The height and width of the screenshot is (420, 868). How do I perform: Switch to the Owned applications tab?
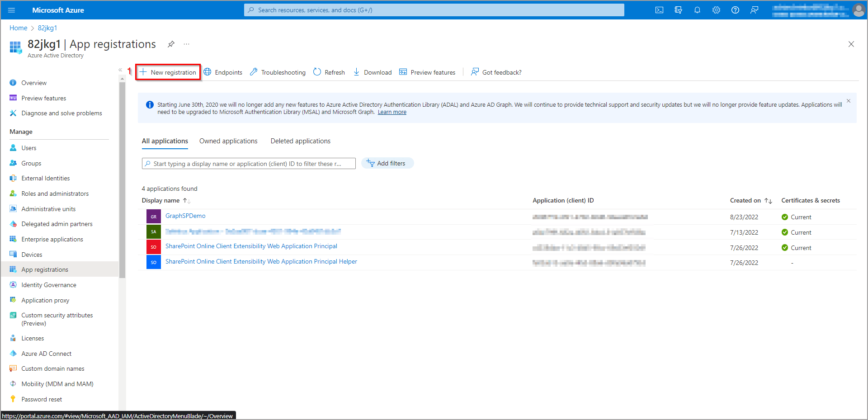pos(228,141)
